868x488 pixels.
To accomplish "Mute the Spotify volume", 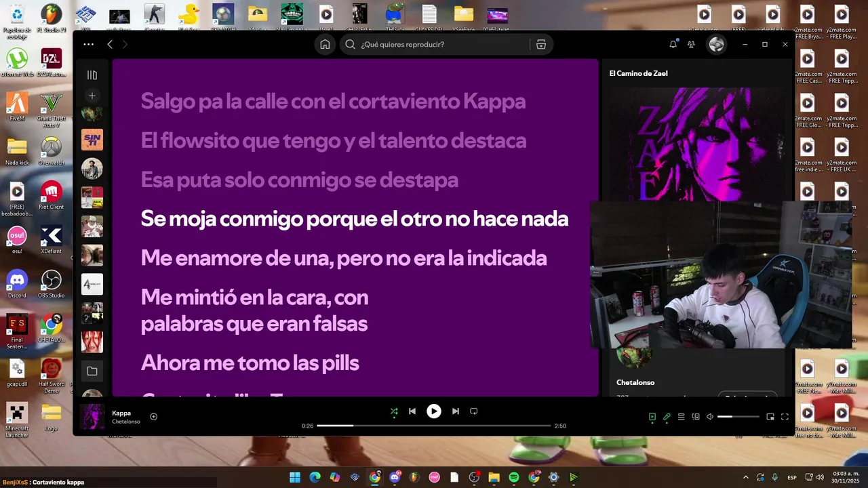I will (710, 417).
